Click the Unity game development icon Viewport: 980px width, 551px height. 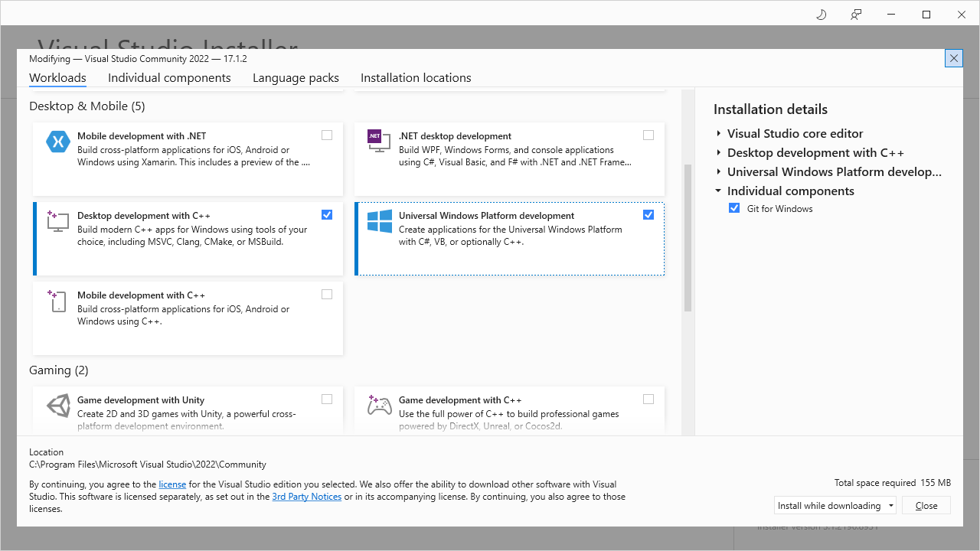click(x=58, y=406)
